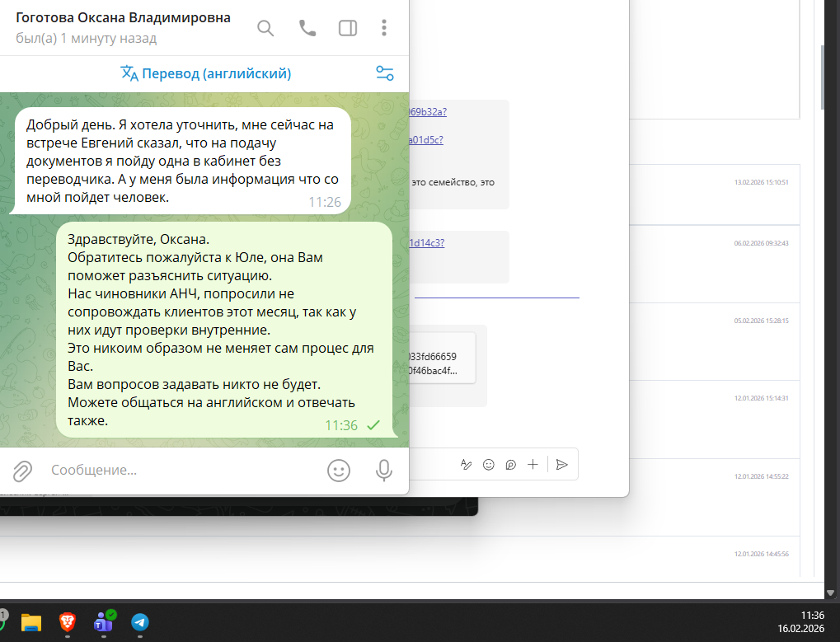Click the right-side vertical scrollbar thumb
840x642 pixels.
click(x=823, y=77)
